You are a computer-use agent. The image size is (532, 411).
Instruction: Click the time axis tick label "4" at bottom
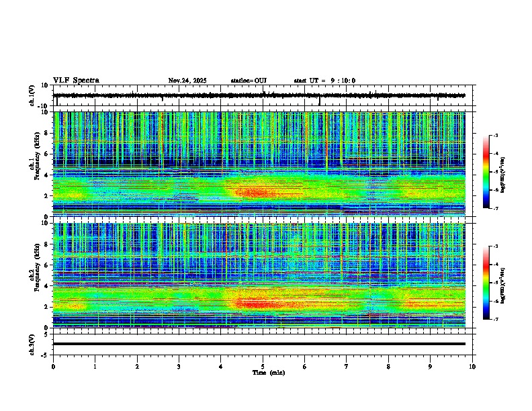[221, 367]
